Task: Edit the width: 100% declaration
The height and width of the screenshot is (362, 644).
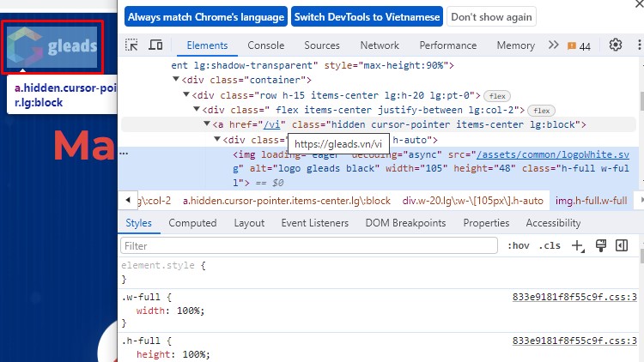Action: [x=170, y=311]
